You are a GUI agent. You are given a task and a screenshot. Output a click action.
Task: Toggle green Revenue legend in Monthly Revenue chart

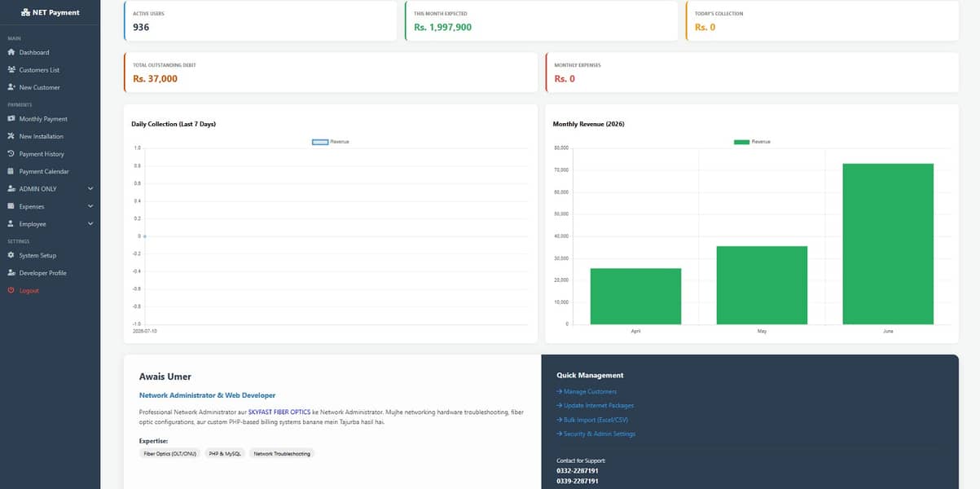point(741,142)
